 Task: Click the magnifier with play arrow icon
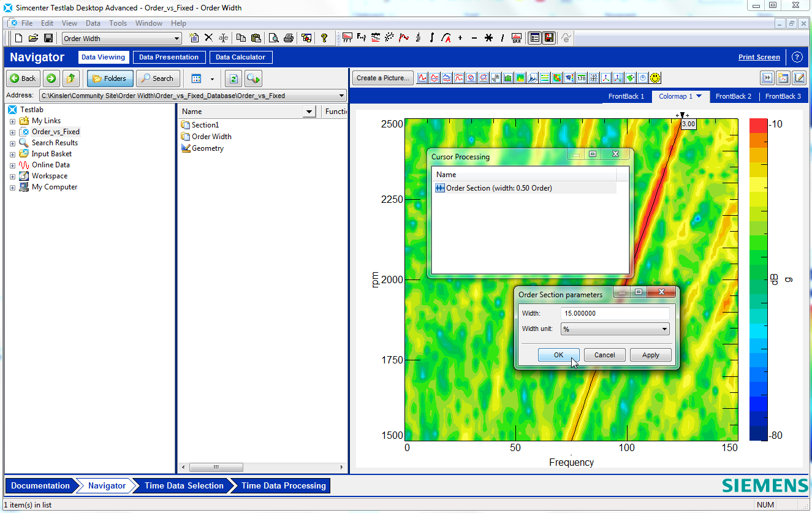click(253, 78)
